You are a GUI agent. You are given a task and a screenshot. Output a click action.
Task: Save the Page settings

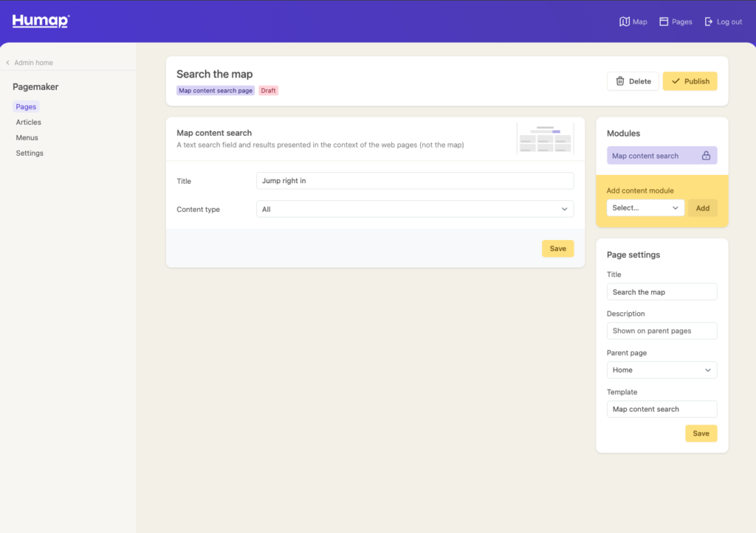(x=701, y=433)
